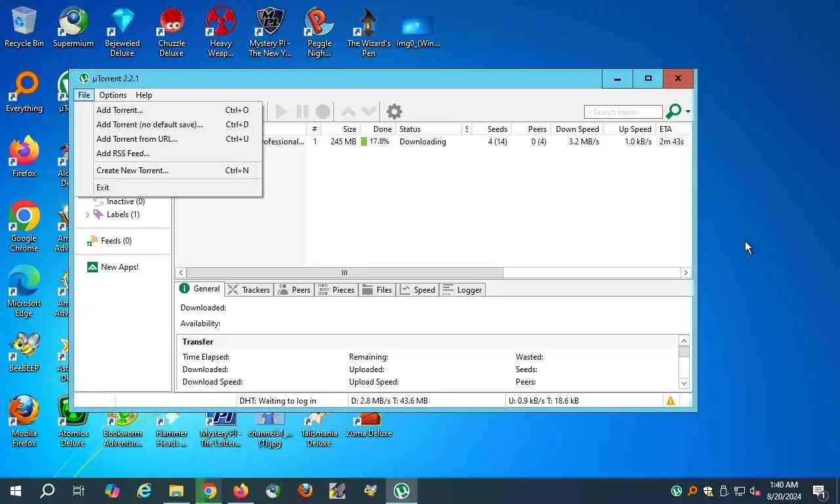
Task: Open the Options menu
Action: [113, 95]
